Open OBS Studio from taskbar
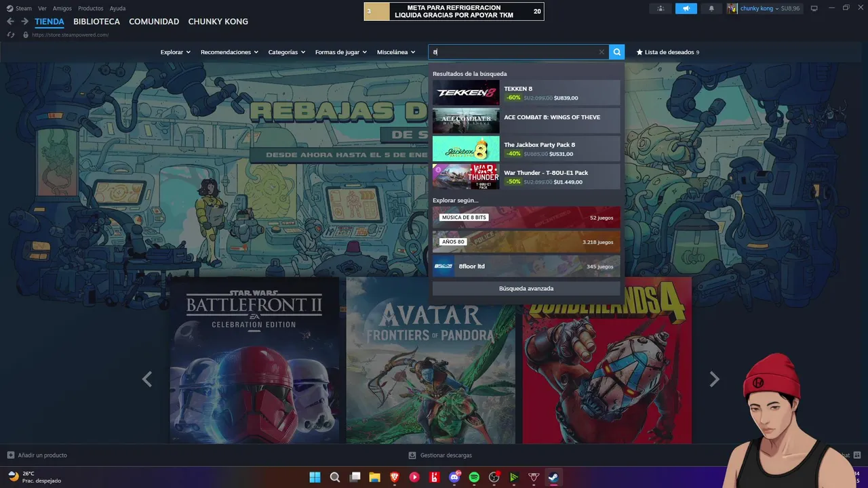Viewport: 868px width, 488px height. [x=494, y=477]
